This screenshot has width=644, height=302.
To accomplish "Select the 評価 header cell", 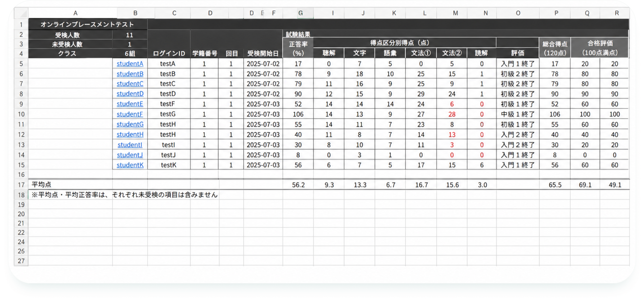I will pyautogui.click(x=518, y=53).
